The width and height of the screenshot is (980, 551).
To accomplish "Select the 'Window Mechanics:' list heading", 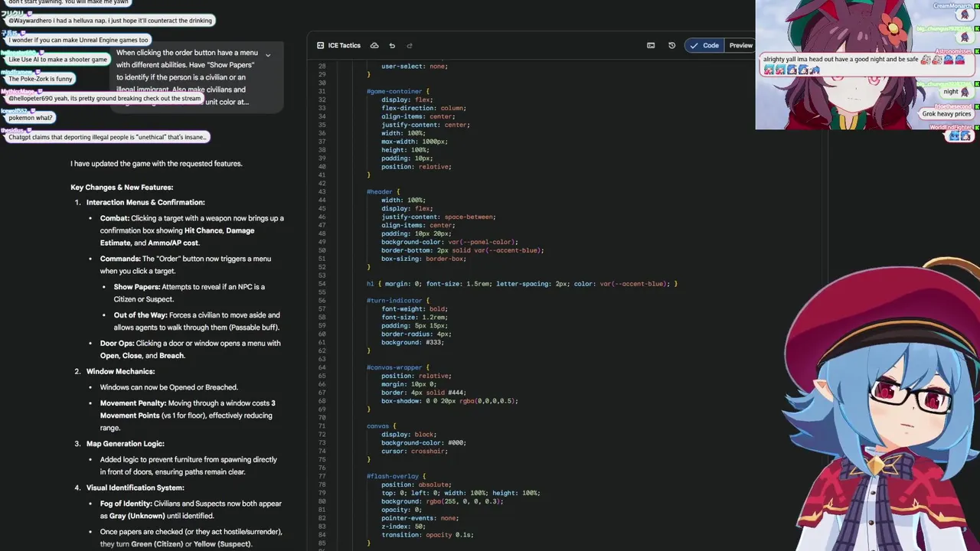I will pyautogui.click(x=120, y=372).
